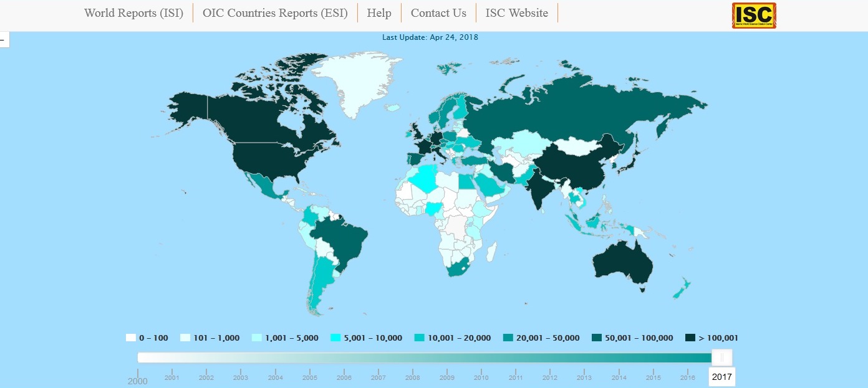Toggle the 1,001 – 5,000 legend item

[285, 338]
